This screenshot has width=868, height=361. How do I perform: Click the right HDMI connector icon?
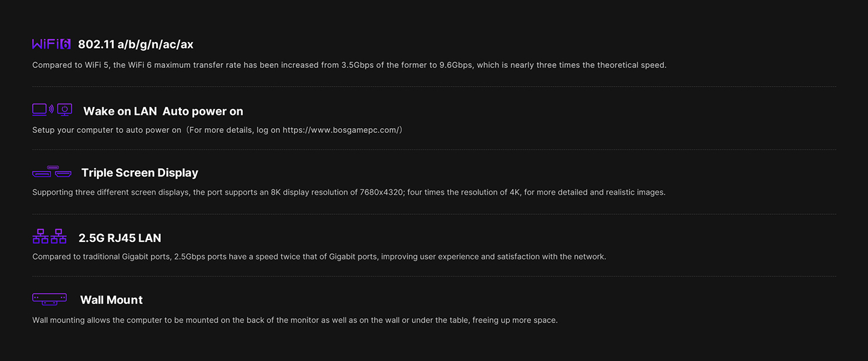[x=63, y=174]
